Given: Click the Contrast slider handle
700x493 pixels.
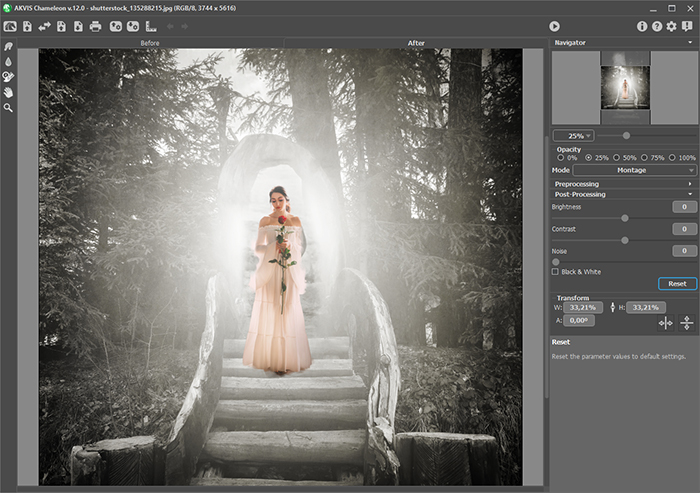Looking at the screenshot, I should (x=625, y=240).
